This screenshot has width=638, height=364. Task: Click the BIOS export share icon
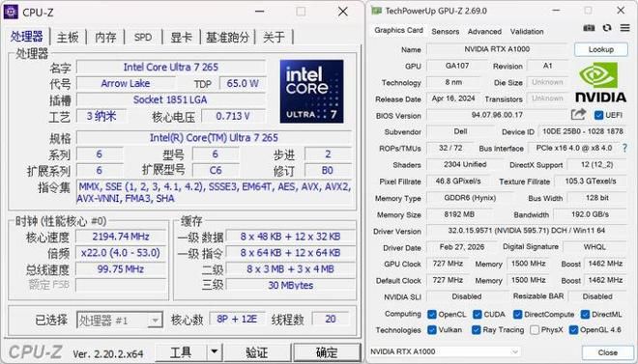coord(578,115)
